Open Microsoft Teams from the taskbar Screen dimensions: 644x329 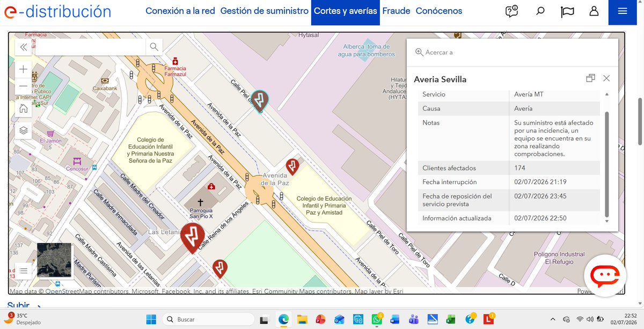click(x=414, y=319)
